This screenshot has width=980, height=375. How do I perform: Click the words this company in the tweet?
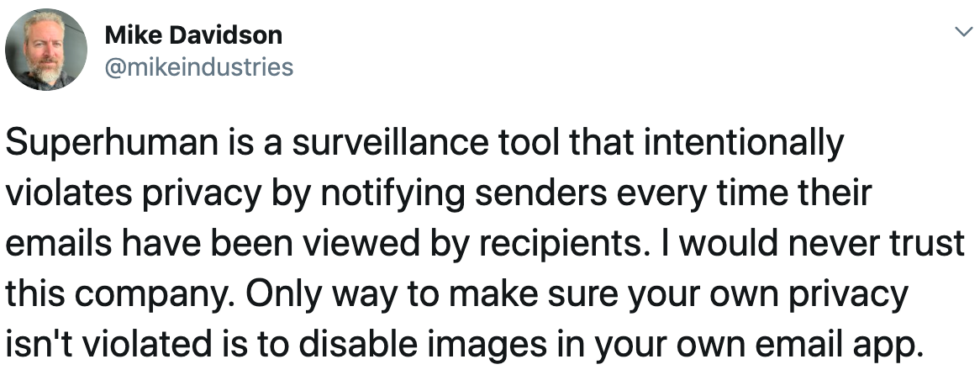pos(120,294)
